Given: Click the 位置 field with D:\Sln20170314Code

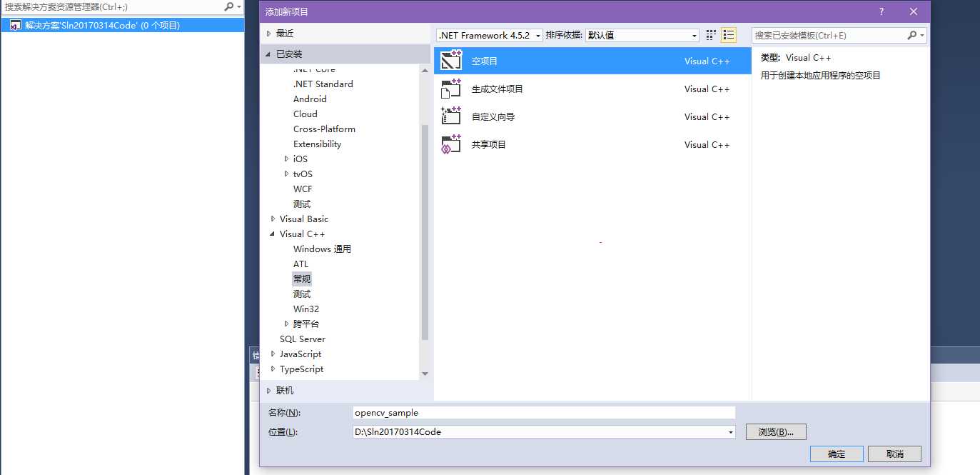Looking at the screenshot, I should point(544,432).
